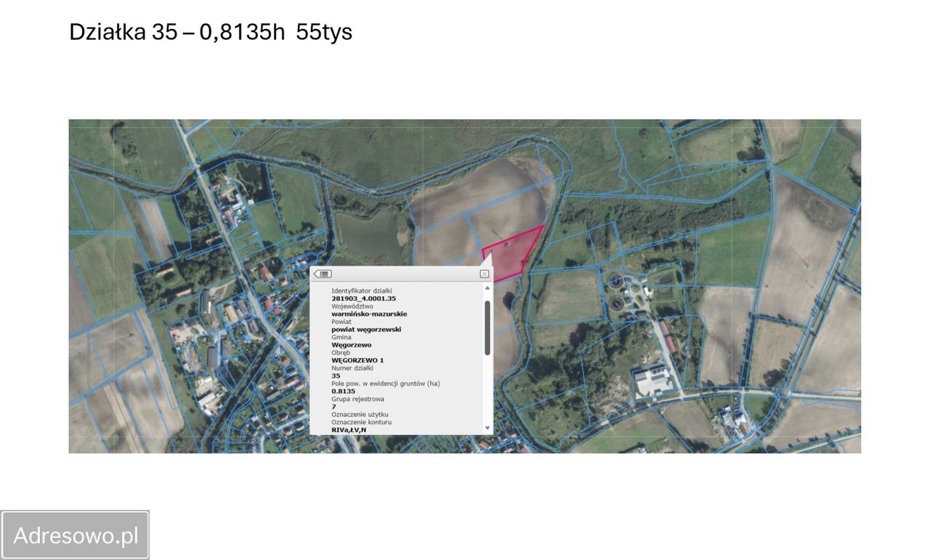Click "Pole pow. w ewidencji gruntów (ha)" label

(386, 384)
